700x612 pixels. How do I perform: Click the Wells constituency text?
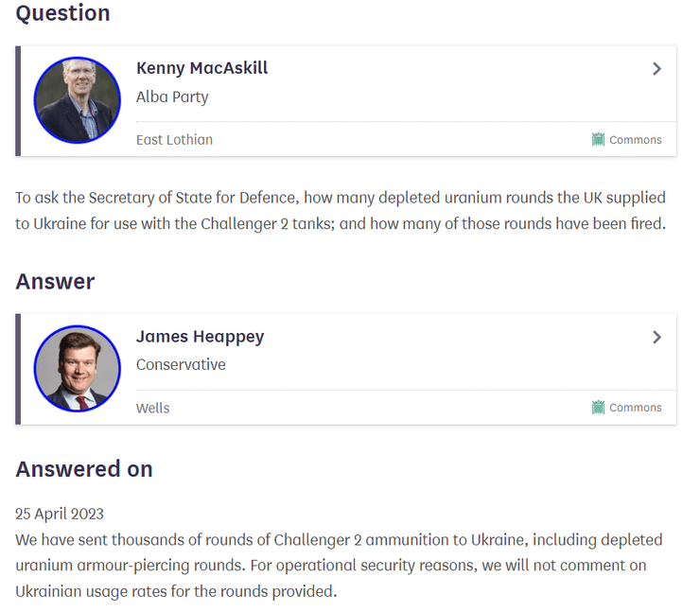[153, 408]
